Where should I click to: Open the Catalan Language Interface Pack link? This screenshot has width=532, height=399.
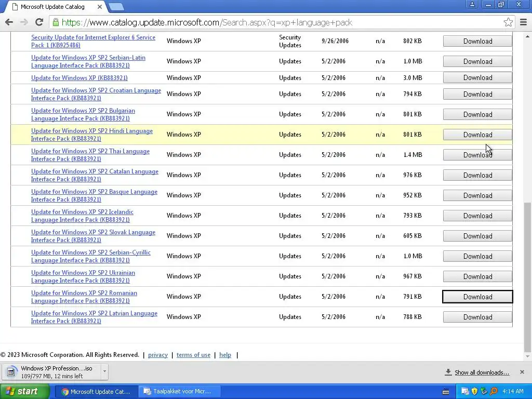tap(95, 175)
